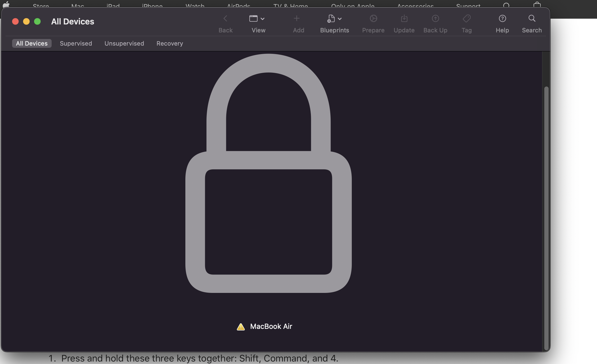Viewport: 597px width, 364px height.
Task: Open the View window icon
Action: [x=253, y=19]
